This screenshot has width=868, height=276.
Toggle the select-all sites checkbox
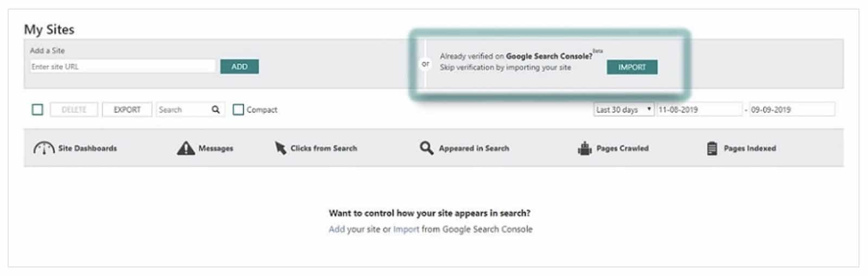click(x=37, y=110)
